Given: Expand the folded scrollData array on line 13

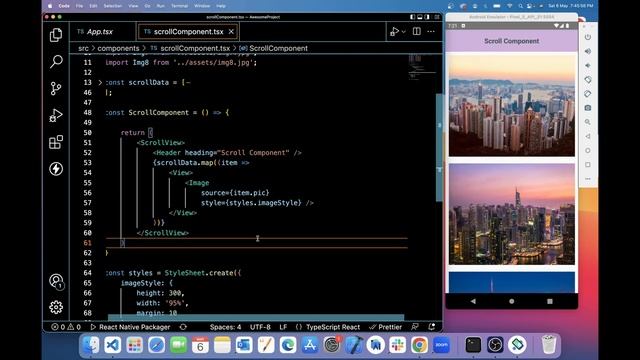Looking at the screenshot, I should coord(100,82).
